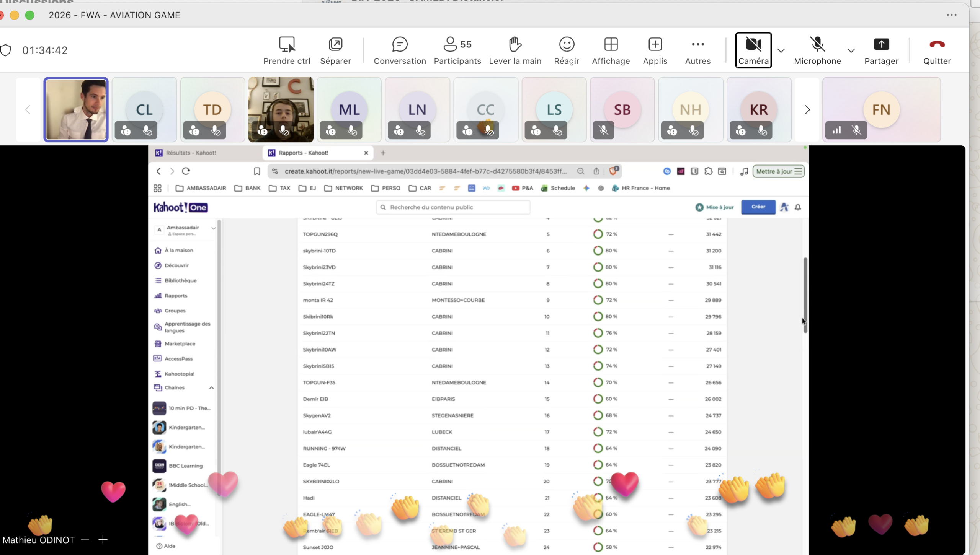
Task: Show next participants with right chevron
Action: click(x=807, y=110)
